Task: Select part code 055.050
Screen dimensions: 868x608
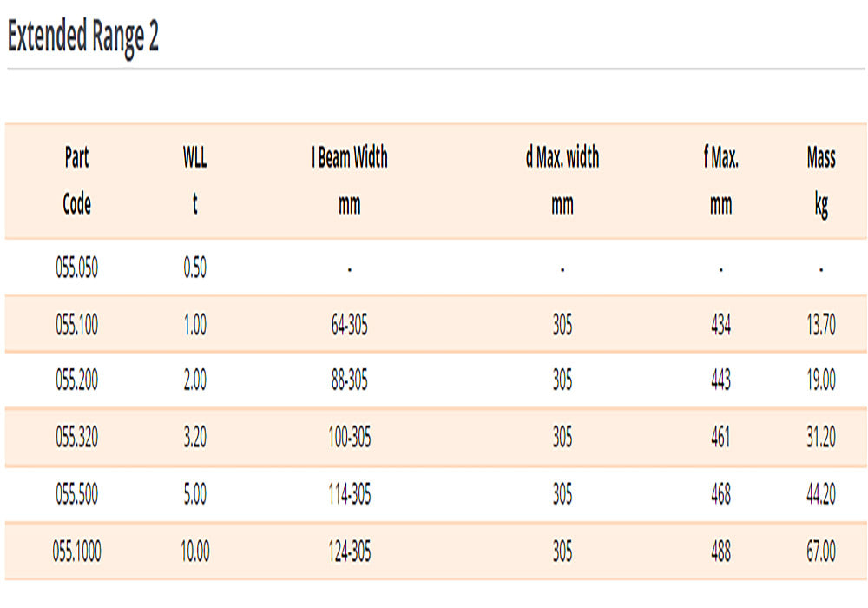Action: pyautogui.click(x=76, y=268)
